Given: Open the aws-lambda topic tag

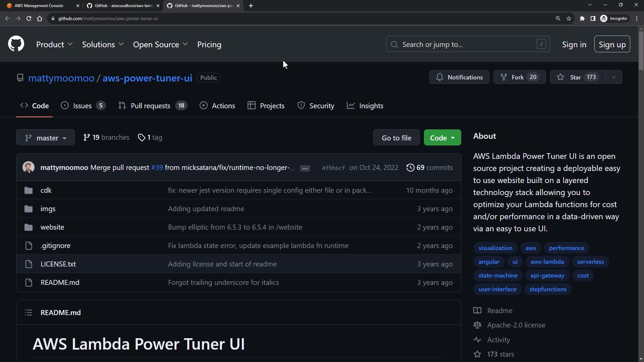Looking at the screenshot, I should [547, 262].
